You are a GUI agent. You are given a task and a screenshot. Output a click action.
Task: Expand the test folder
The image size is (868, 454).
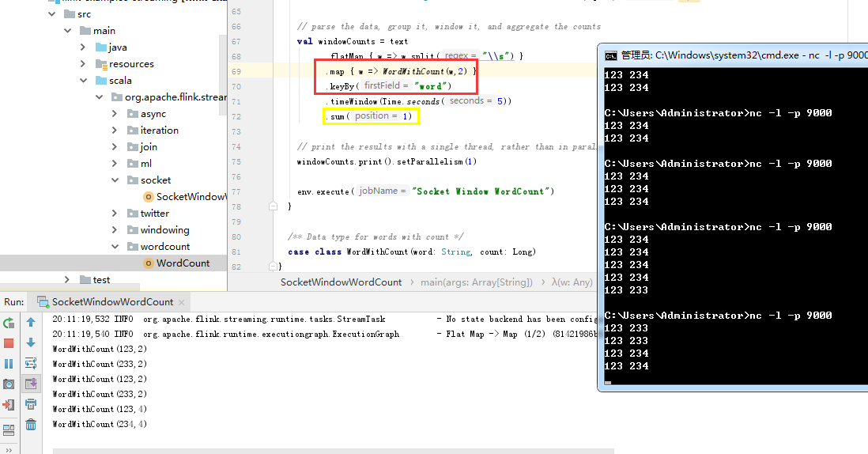(67, 280)
